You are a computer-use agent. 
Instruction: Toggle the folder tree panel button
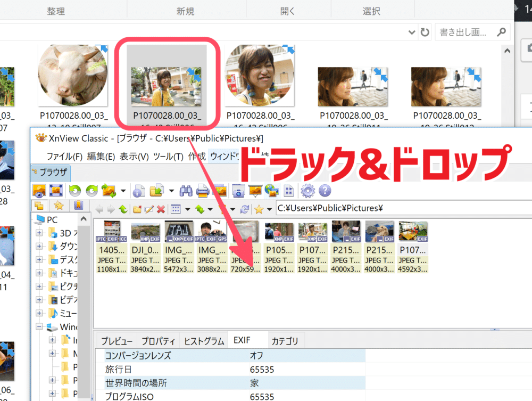point(39,206)
